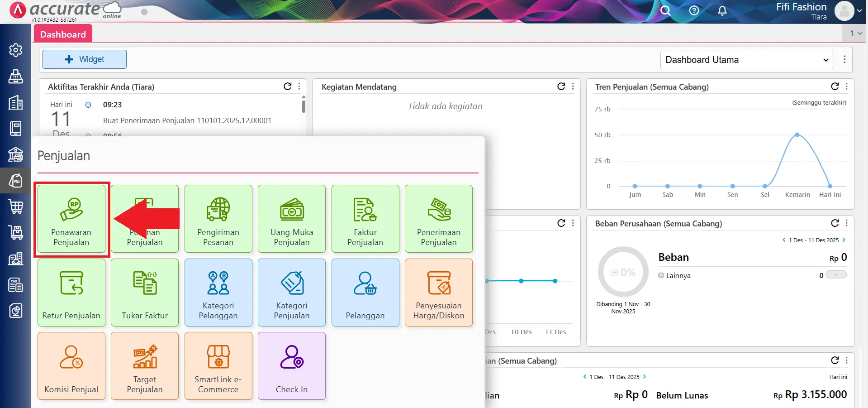
Task: Switch to the Dashboard tab
Action: (x=63, y=34)
